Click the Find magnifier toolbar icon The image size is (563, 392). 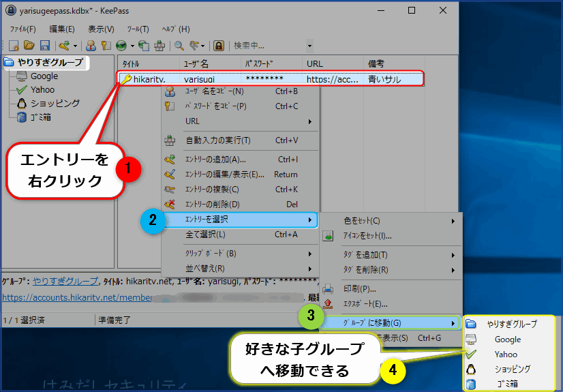(x=179, y=46)
